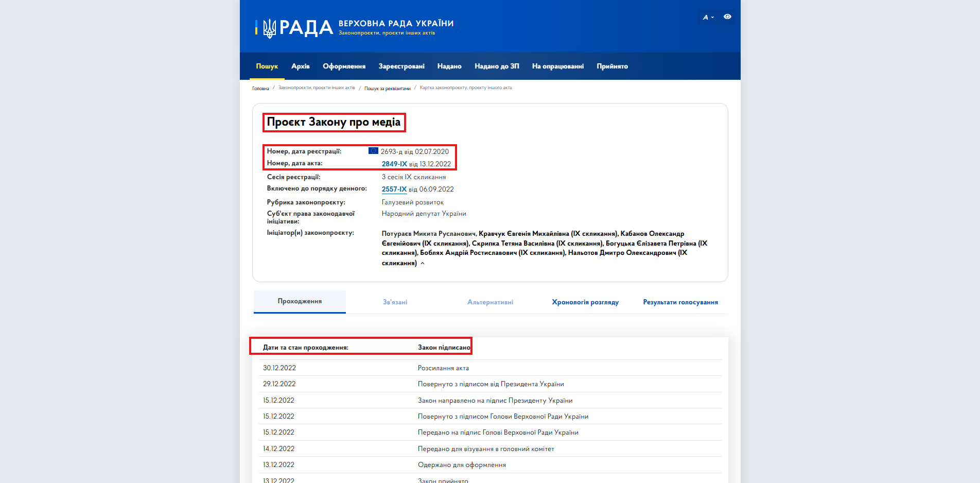Screen dimensions: 980x483
Task: Click the РАДА header wordmark
Action: tap(306, 28)
